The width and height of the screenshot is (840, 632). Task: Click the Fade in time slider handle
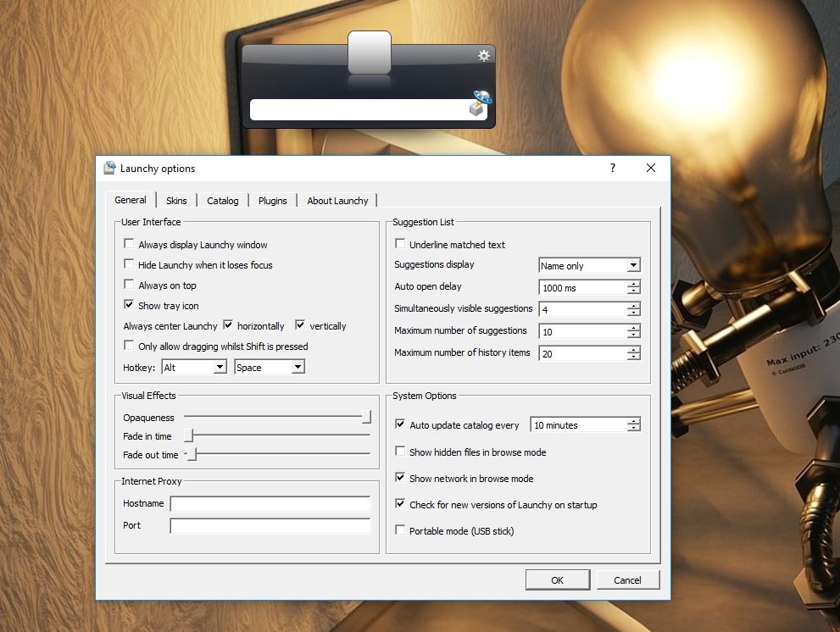tap(189, 435)
